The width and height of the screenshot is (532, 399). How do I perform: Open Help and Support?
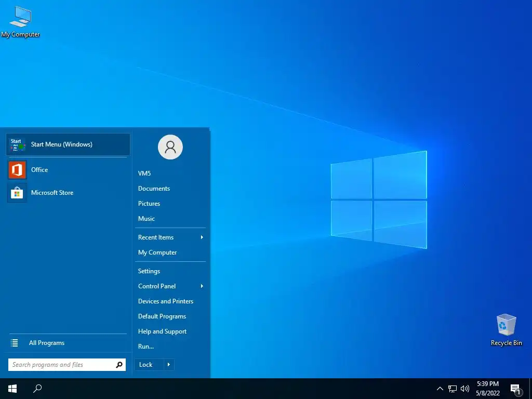click(162, 331)
